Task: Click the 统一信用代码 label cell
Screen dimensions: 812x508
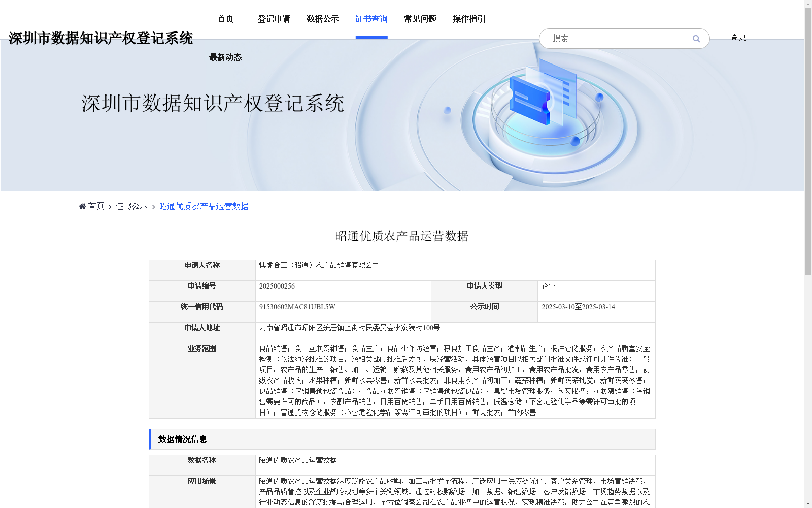Action: tap(202, 312)
